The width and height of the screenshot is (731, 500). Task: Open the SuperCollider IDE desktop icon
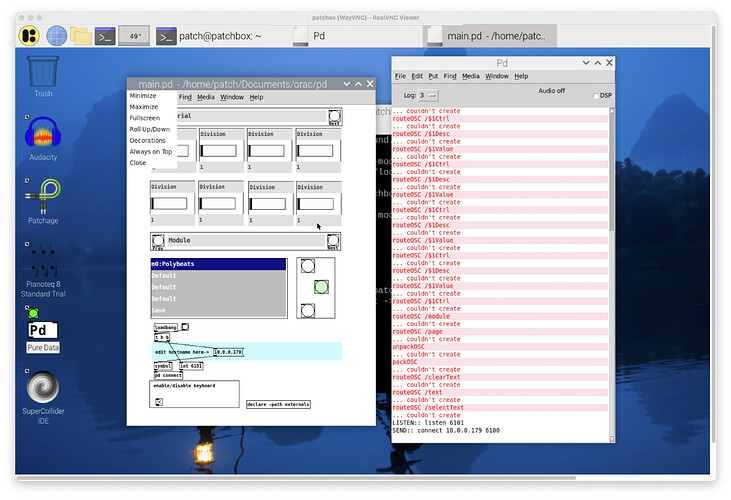(x=42, y=388)
